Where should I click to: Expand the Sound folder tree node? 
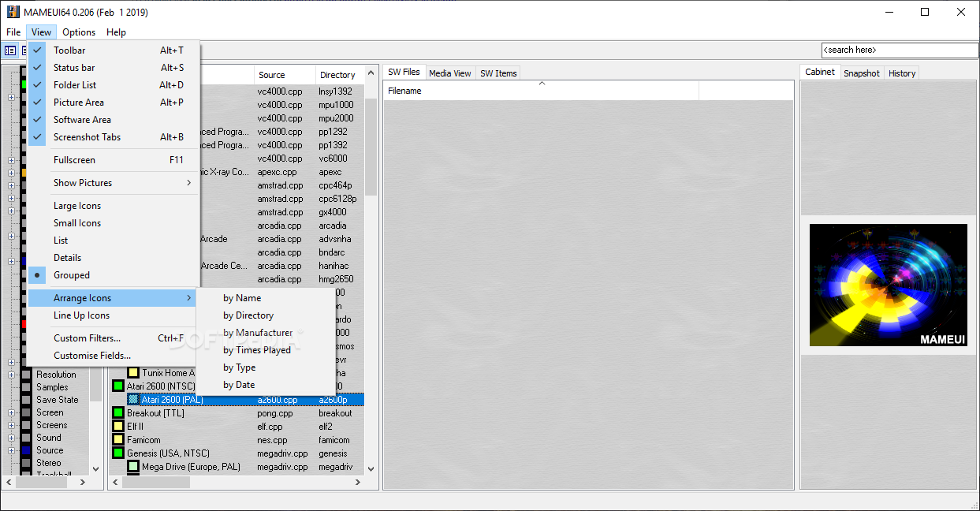coord(11,438)
